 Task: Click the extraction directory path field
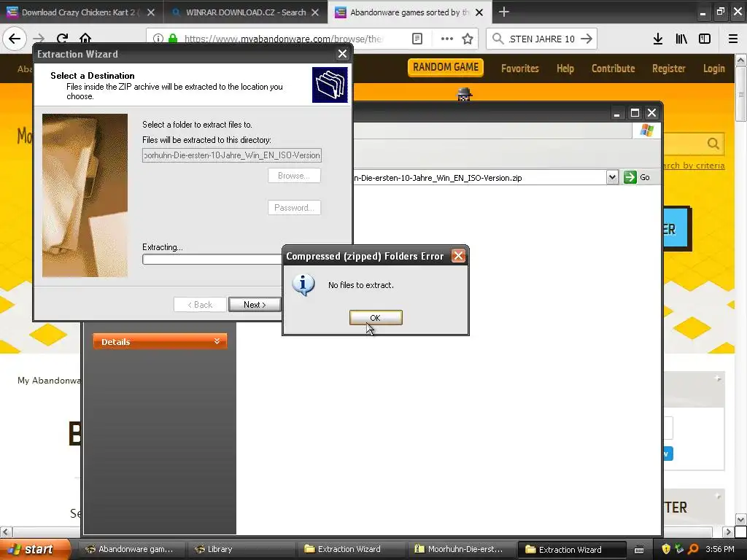pyautogui.click(x=231, y=155)
